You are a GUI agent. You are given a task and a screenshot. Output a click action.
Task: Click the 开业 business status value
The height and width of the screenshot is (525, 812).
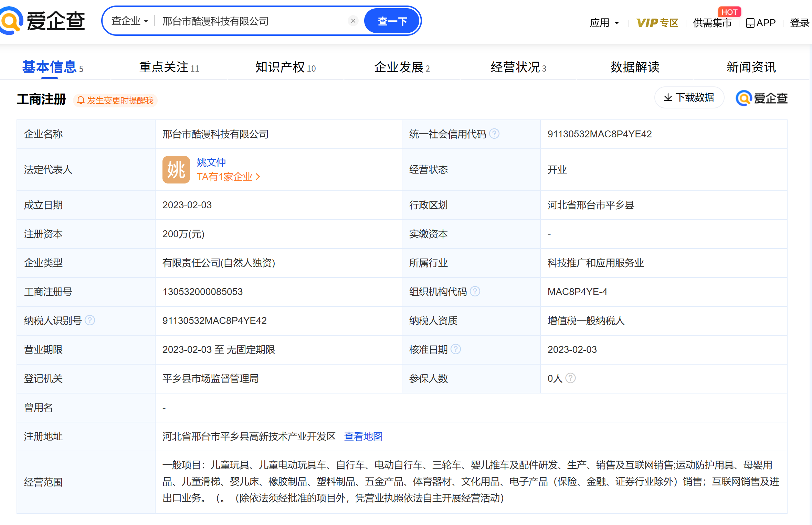point(557,169)
